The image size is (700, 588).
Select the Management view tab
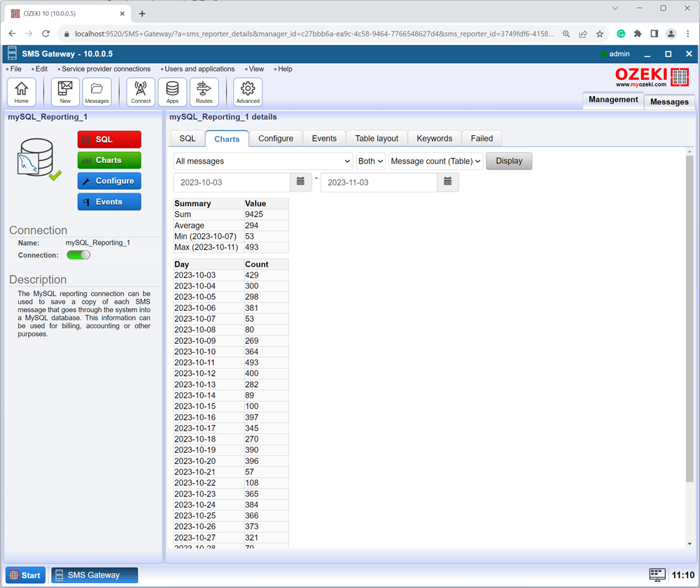coord(613,99)
